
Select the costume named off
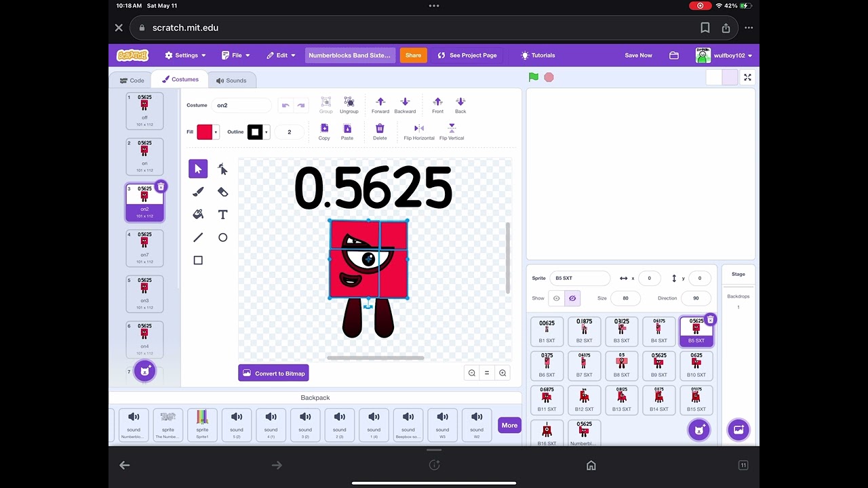point(144,110)
